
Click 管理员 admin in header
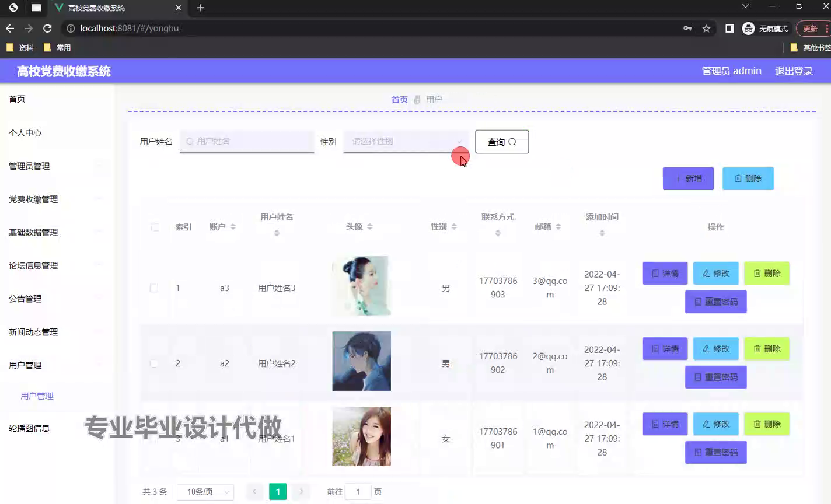[731, 71]
